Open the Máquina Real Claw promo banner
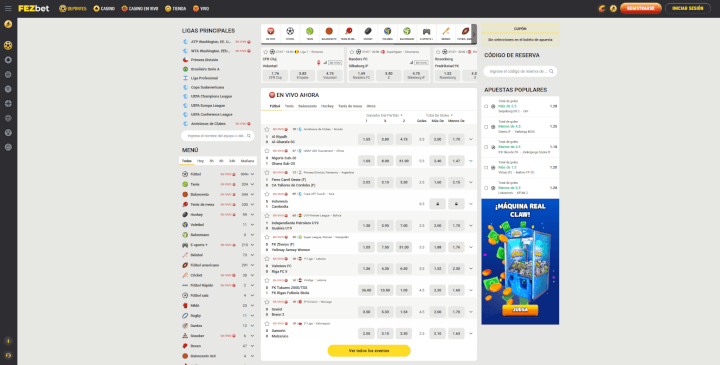Viewport: 720px width, 365px height. [520, 262]
